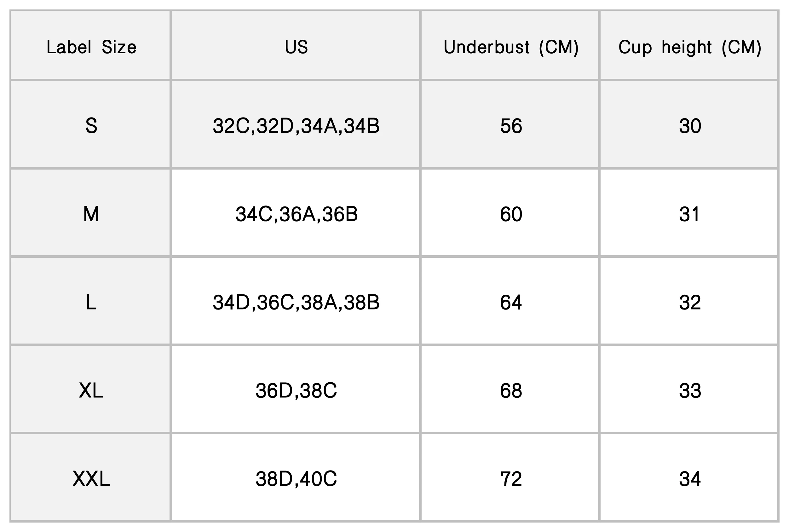Click cup height value 34
Image resolution: width=789 pixels, height=532 pixels.
690,479
